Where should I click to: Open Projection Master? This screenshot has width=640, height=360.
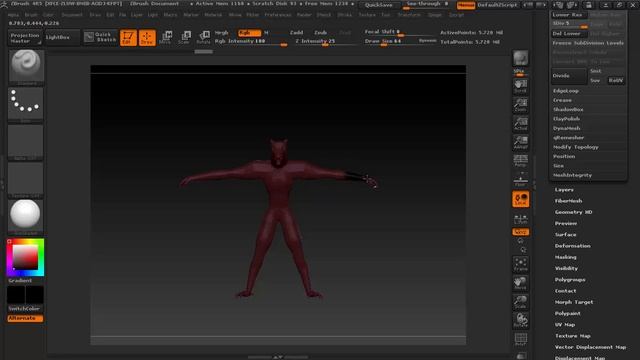25,38
